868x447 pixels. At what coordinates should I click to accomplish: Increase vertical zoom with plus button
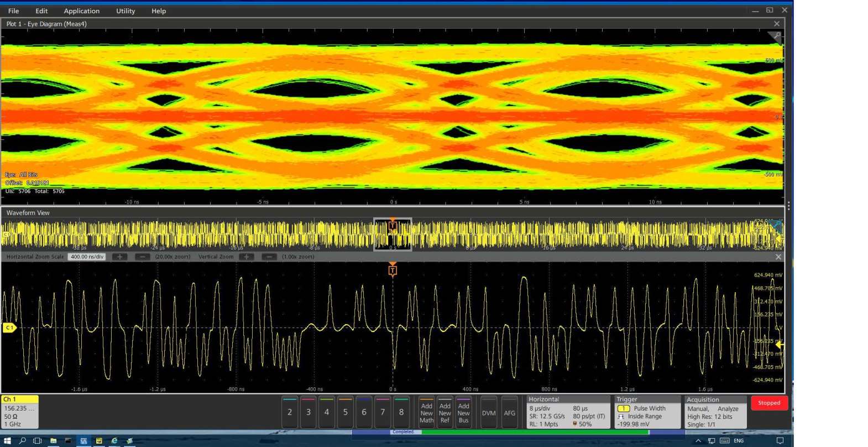(246, 257)
